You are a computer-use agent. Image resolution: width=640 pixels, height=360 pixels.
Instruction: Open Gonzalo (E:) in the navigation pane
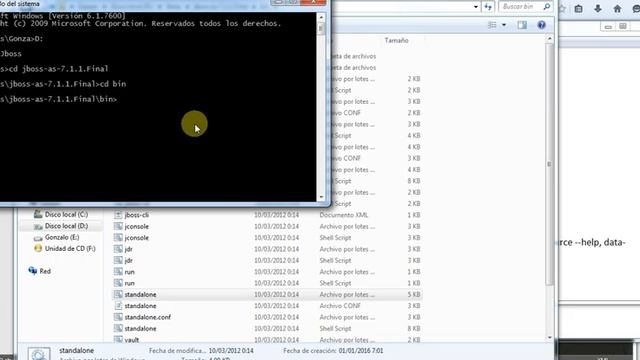click(x=62, y=237)
